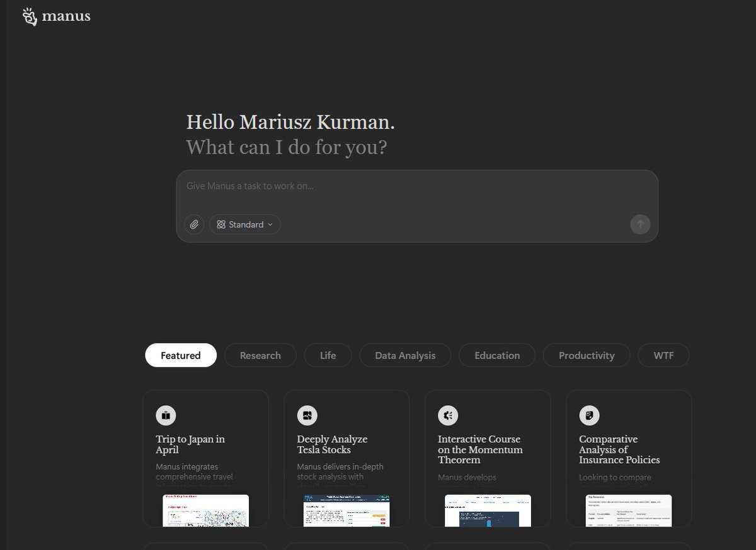
Task: Click the Tesla Stocks preview thumbnail
Action: [x=346, y=510]
